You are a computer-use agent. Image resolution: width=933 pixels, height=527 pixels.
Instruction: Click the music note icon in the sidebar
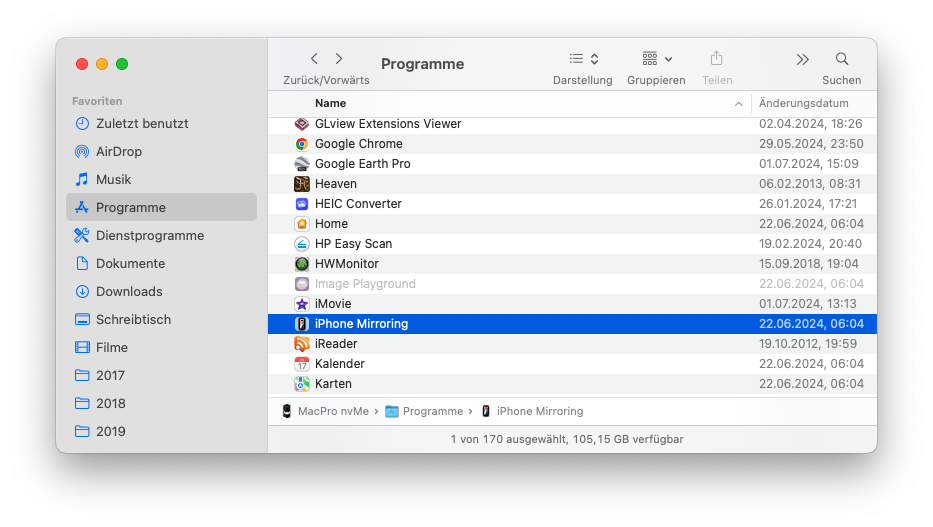tap(82, 179)
